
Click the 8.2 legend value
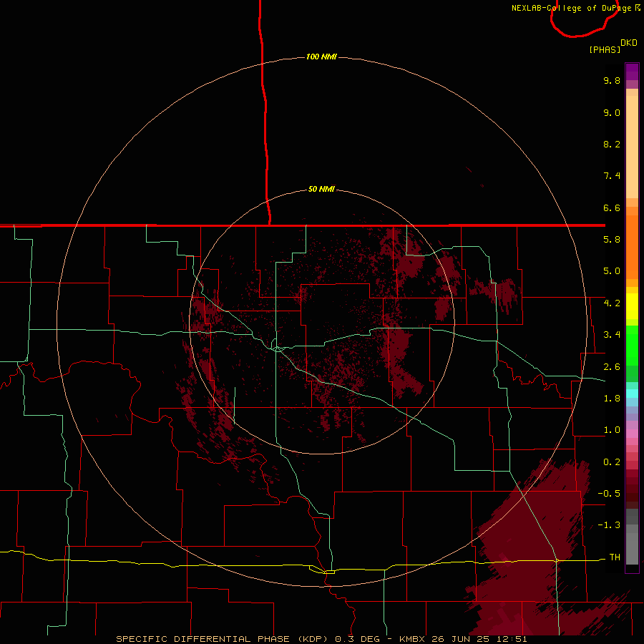(x=612, y=144)
